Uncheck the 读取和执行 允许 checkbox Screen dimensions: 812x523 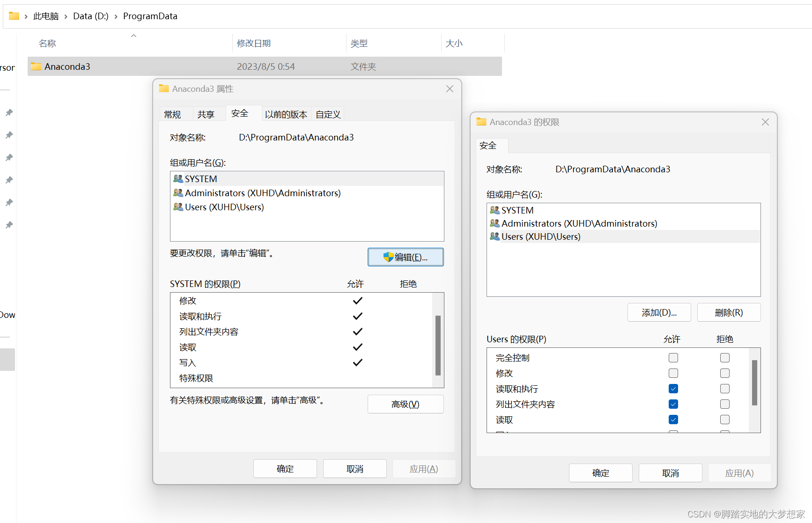tap(673, 389)
